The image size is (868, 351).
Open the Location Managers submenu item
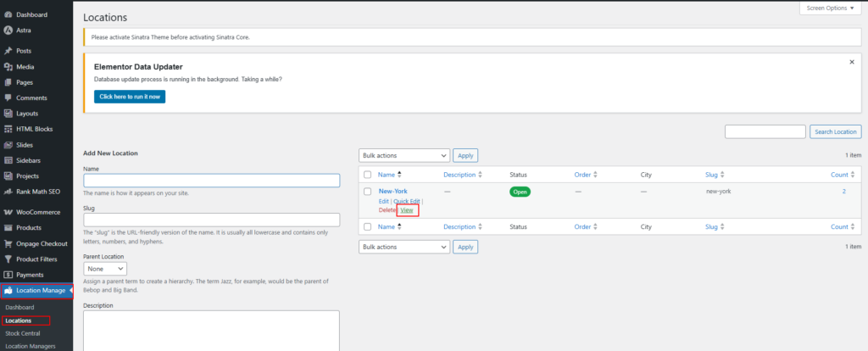(31, 346)
